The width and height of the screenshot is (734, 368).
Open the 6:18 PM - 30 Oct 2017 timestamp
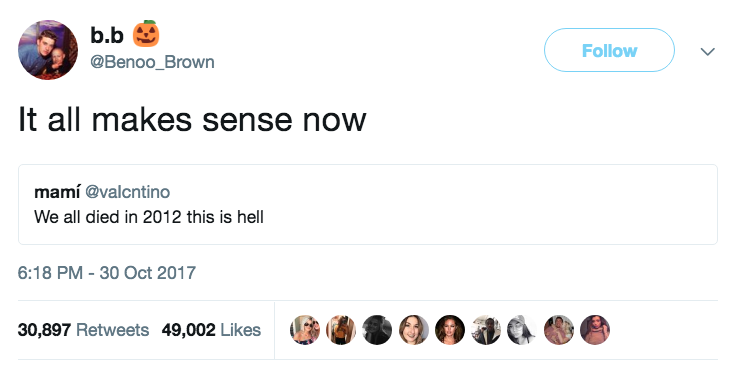point(107,272)
